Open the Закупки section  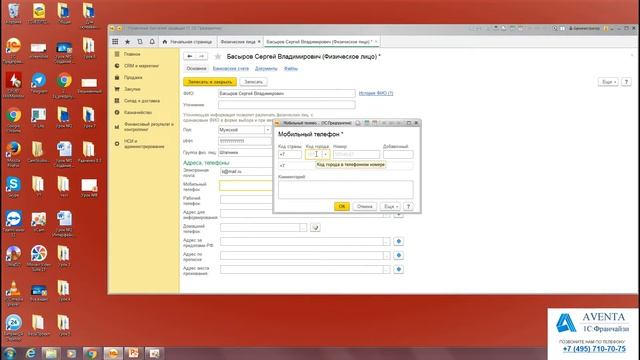pos(132,89)
